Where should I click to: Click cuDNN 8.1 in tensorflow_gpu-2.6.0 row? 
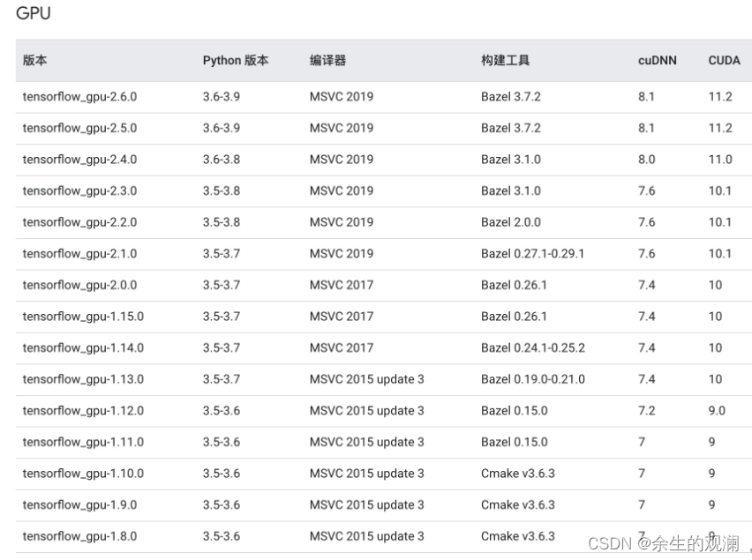coord(646,97)
